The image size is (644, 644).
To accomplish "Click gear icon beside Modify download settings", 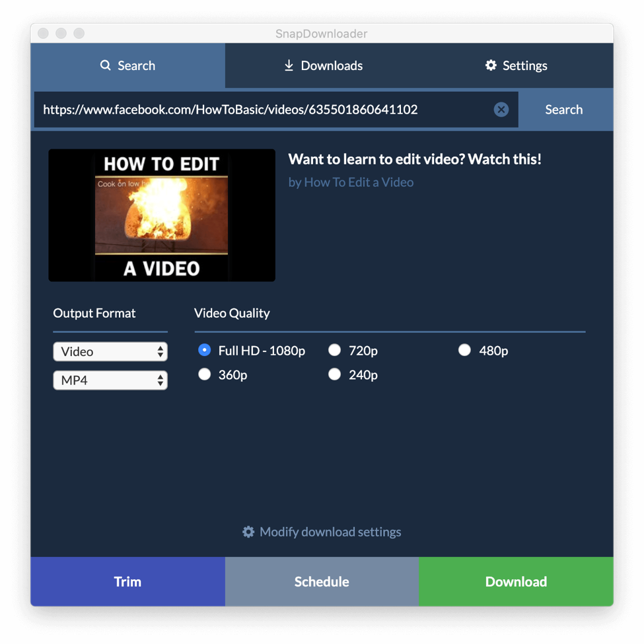I will tap(248, 532).
